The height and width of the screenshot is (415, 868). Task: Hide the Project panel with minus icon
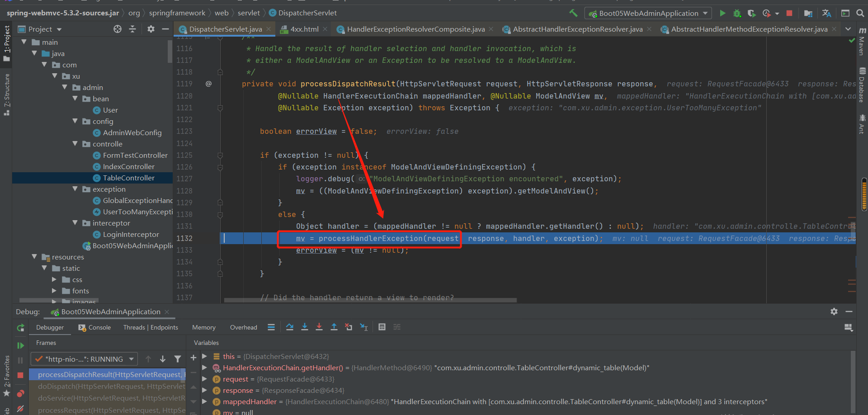point(165,29)
